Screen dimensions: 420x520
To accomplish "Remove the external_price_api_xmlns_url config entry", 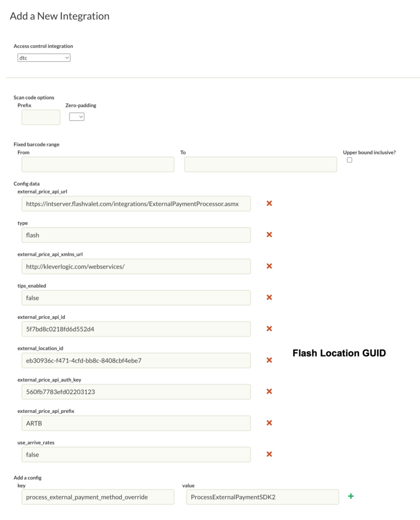I will coord(269,266).
